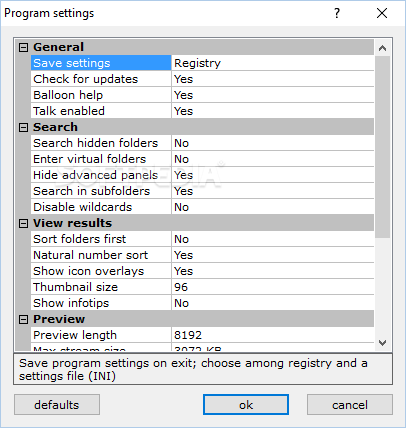The width and height of the screenshot is (406, 428).
Task: Select the Preview length setting
Action: (x=101, y=335)
